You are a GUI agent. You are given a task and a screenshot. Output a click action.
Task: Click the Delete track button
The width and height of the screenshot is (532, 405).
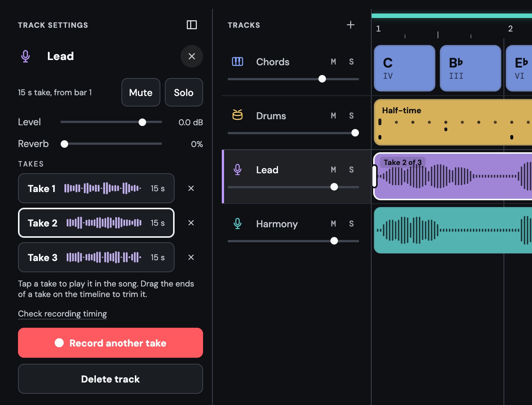click(x=111, y=379)
